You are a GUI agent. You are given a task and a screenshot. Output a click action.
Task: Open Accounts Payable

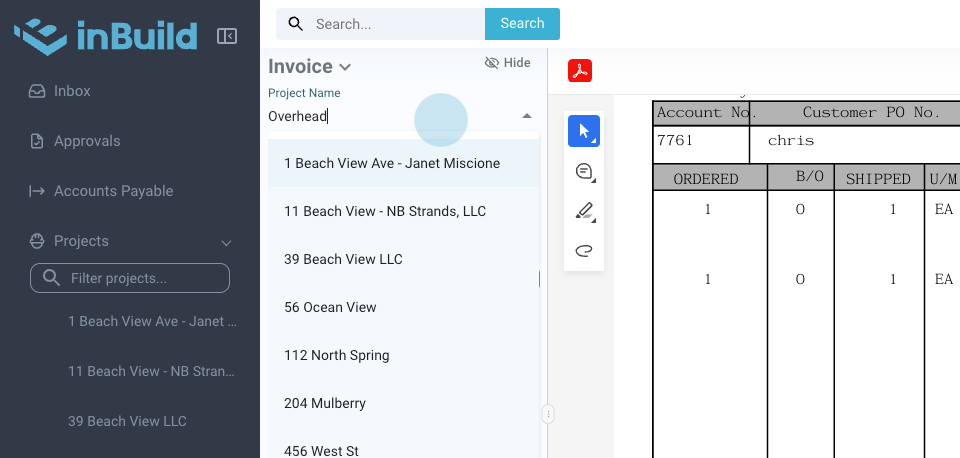[x=113, y=191]
